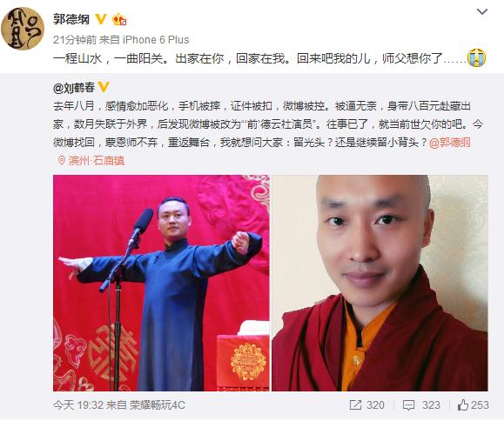504x421 pixels.
Task: Open the @刘鹤春 profile link
Action: (74, 88)
